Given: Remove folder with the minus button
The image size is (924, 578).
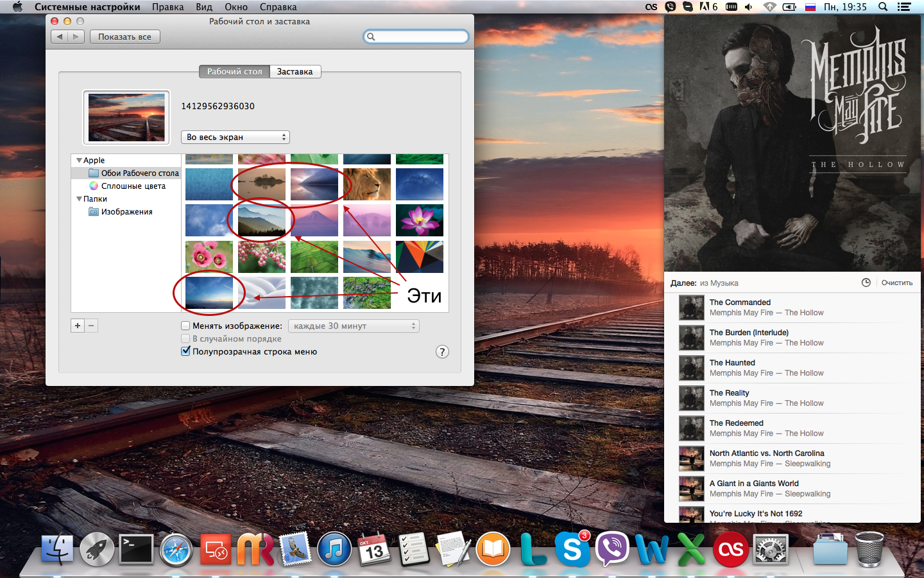Looking at the screenshot, I should [x=91, y=326].
